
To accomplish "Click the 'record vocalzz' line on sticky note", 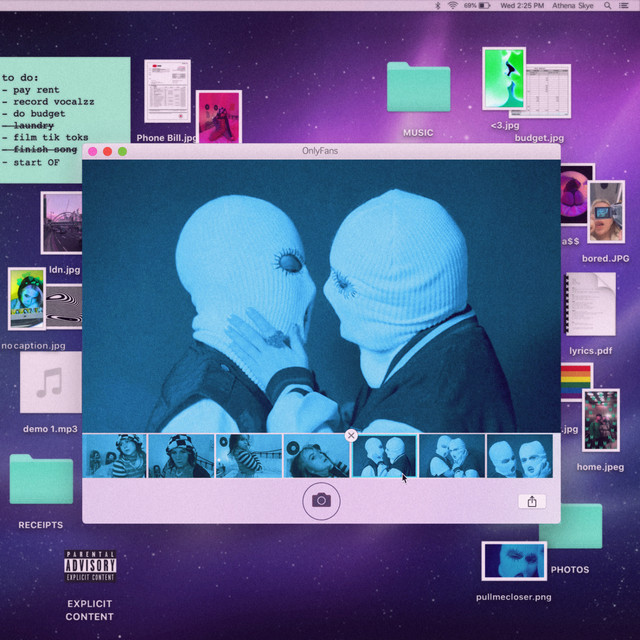I will (x=49, y=102).
